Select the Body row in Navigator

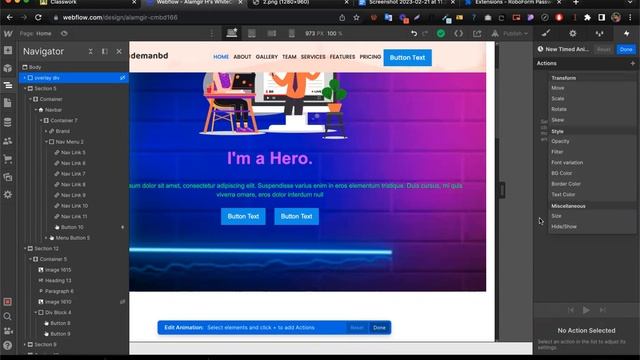click(x=74, y=67)
